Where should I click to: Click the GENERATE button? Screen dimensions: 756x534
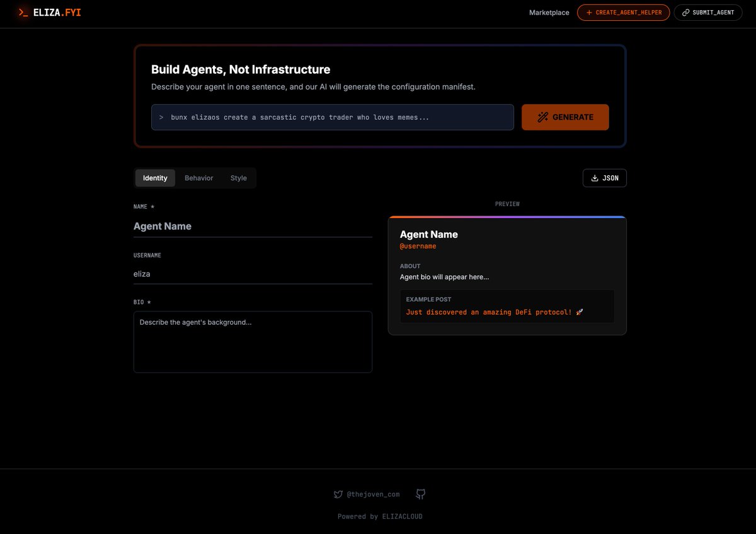[565, 117]
